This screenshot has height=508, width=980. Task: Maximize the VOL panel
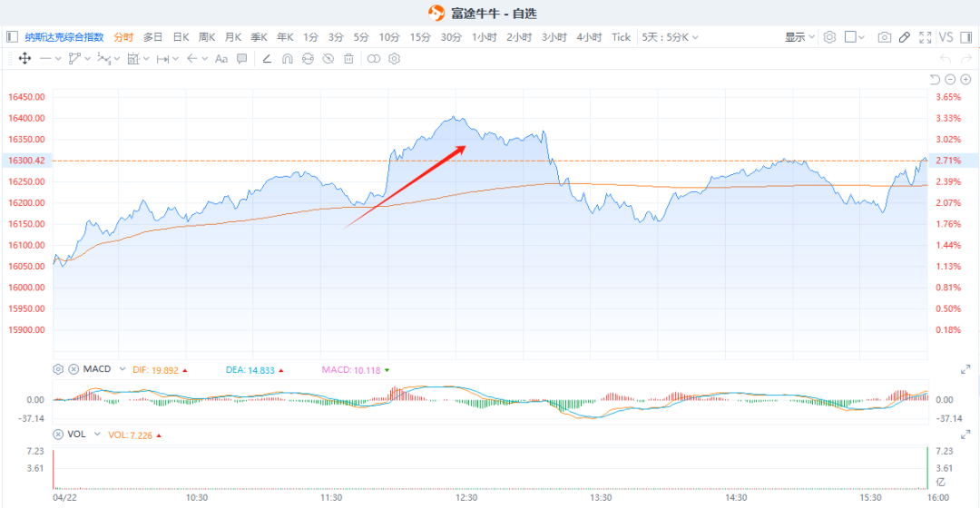click(x=965, y=435)
